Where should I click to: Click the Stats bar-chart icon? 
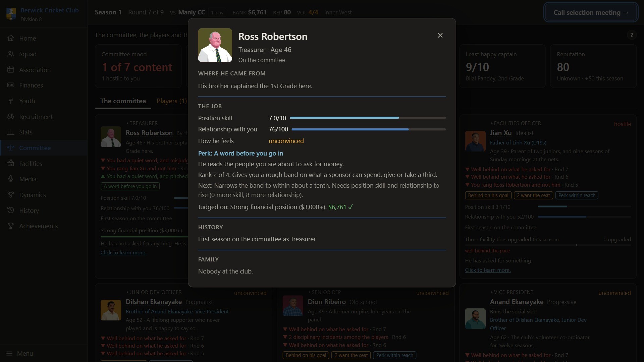click(x=11, y=132)
